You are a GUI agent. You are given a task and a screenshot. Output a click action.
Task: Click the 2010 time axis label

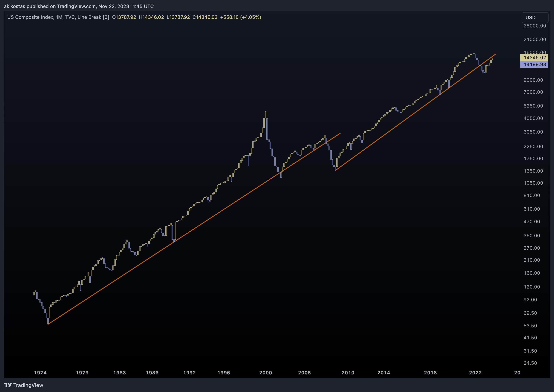tap(348, 372)
